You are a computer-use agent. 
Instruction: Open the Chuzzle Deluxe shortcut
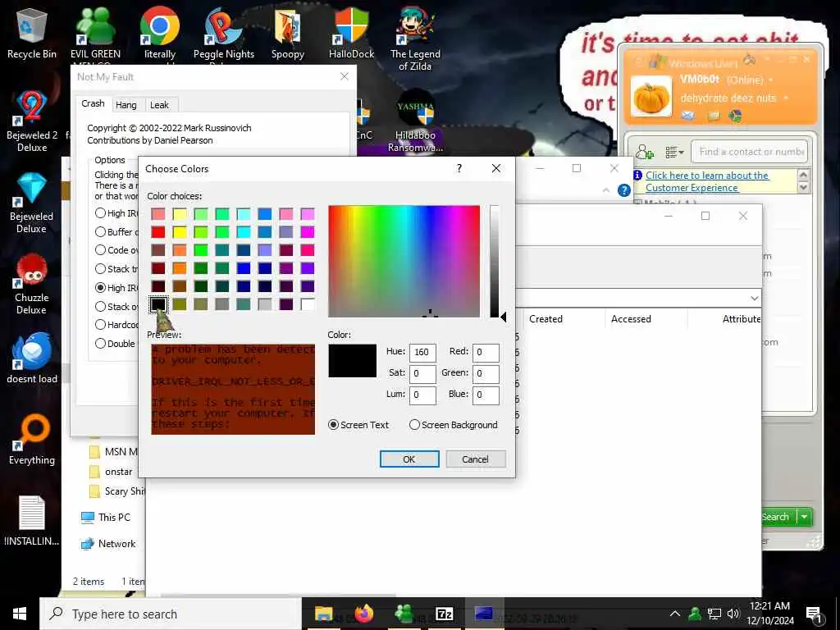coord(32,284)
